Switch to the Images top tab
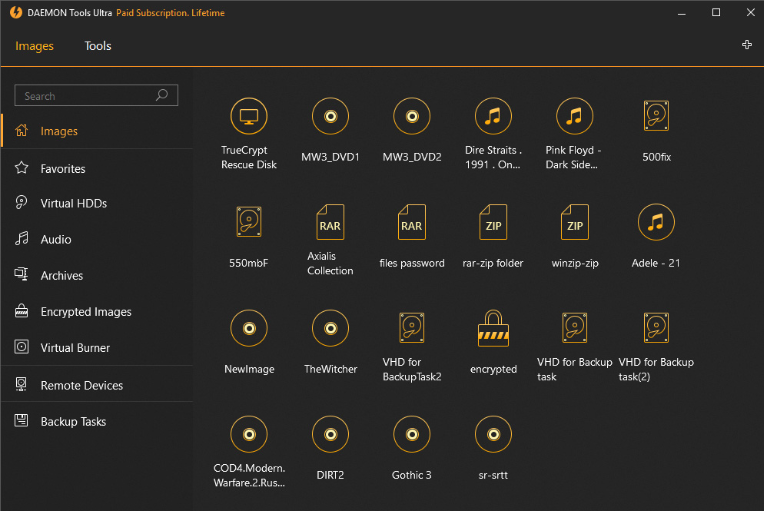The image size is (764, 511). tap(34, 46)
